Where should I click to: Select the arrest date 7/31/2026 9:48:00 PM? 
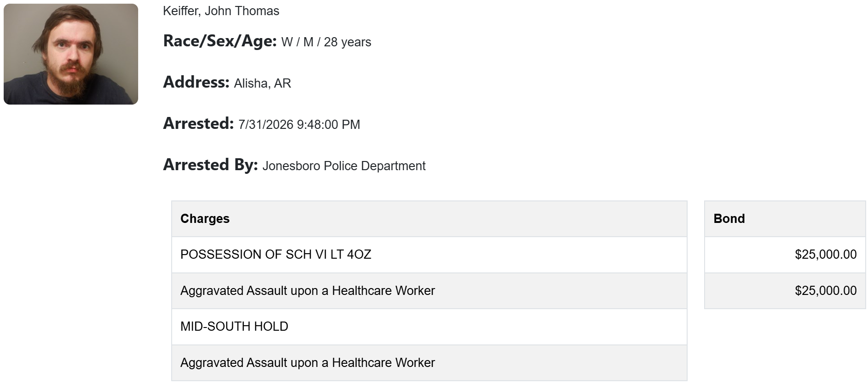pos(299,125)
